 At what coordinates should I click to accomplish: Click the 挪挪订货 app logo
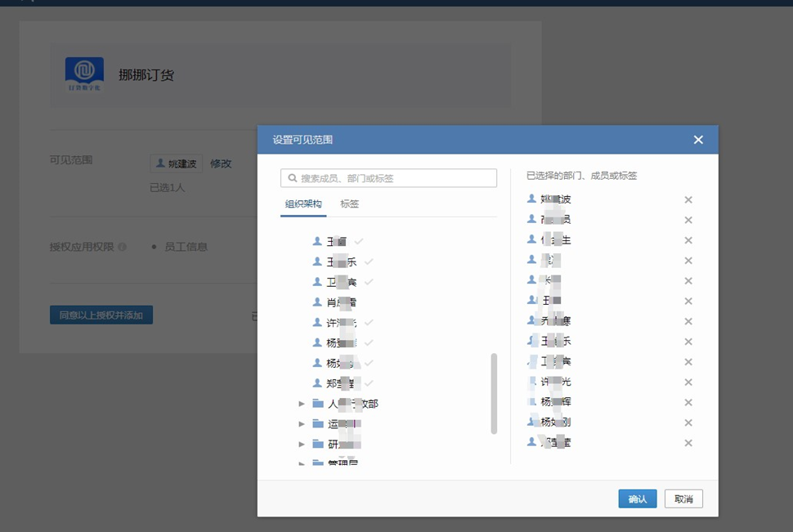coord(84,74)
